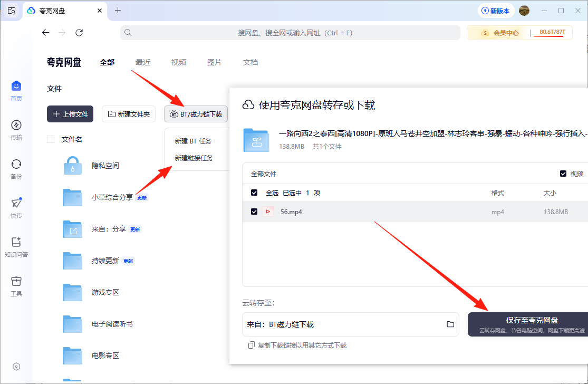Expand the BT/磁力链下载 dropdown button
Image resolution: width=588 pixels, height=384 pixels.
point(196,114)
